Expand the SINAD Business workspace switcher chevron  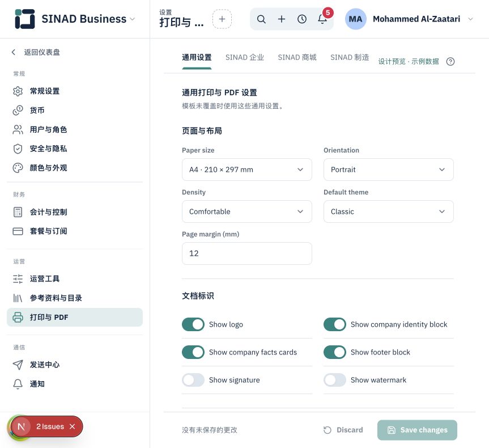(132, 19)
